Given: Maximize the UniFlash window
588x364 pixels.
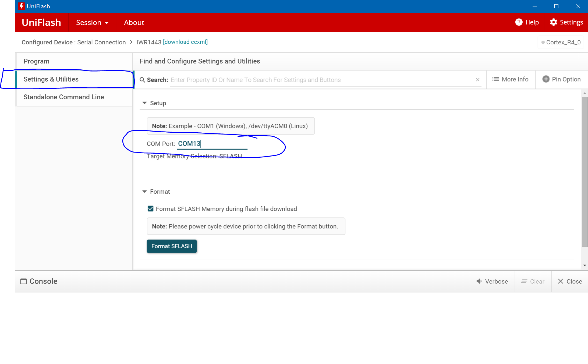Looking at the screenshot, I should 556,6.
